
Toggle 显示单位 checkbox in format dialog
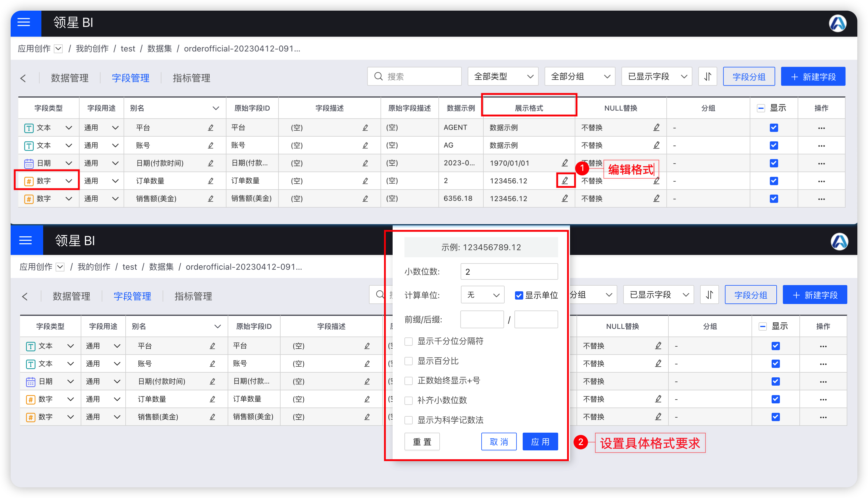tap(519, 295)
